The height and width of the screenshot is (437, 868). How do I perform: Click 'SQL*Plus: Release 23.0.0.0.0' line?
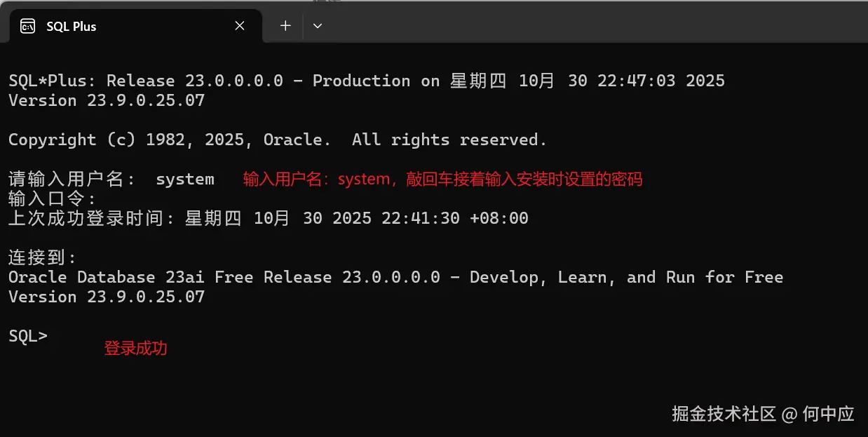tap(367, 81)
